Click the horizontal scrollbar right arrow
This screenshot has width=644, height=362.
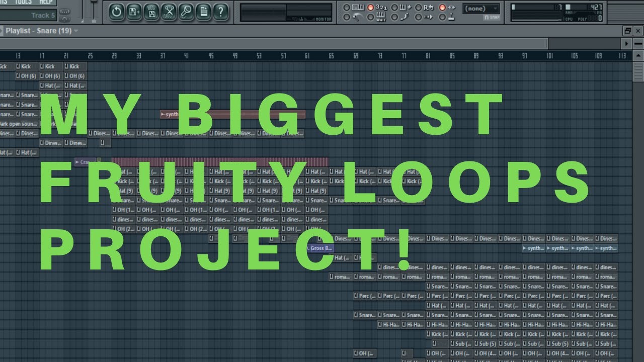pos(626,44)
